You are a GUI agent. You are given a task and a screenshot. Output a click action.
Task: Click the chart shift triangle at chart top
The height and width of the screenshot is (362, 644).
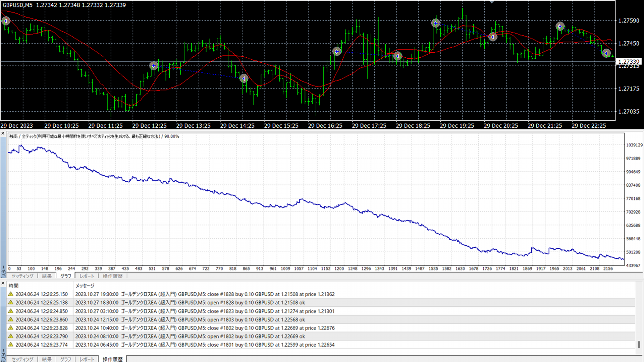coord(492,2)
